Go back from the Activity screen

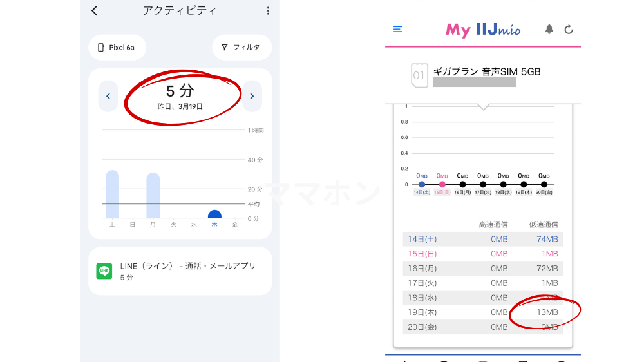pos(95,11)
